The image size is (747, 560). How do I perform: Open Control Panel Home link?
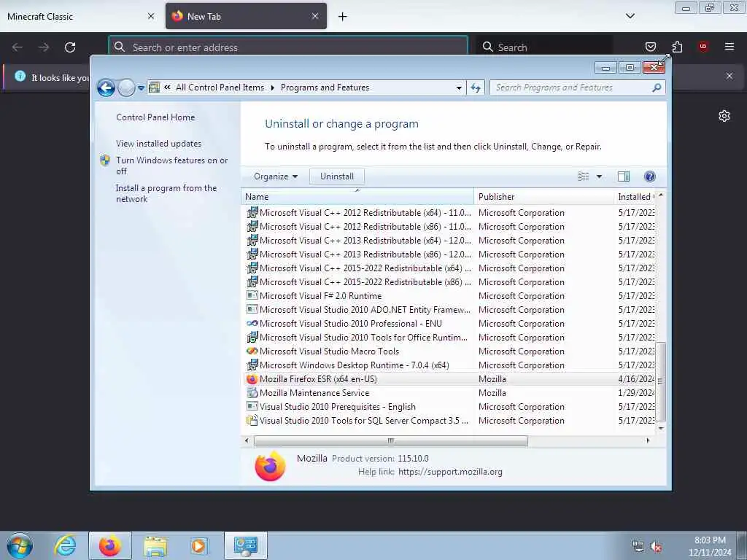click(x=155, y=117)
